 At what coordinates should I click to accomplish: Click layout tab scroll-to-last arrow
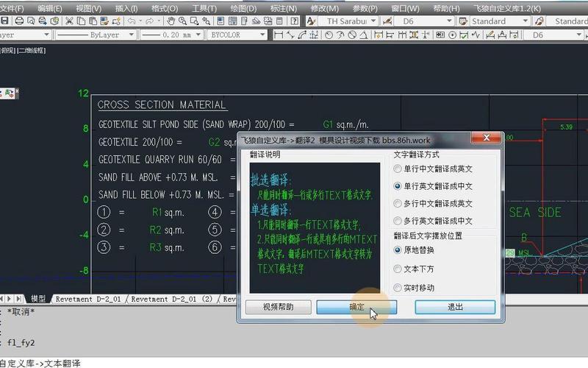[x=19, y=299]
